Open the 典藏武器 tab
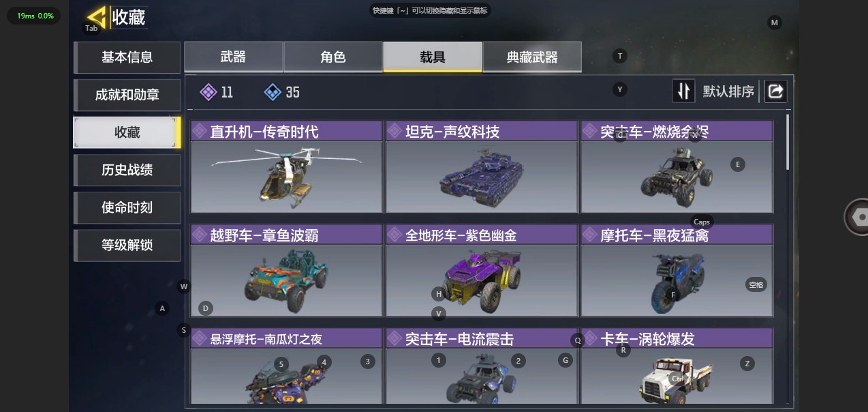868x412 pixels. [x=532, y=57]
